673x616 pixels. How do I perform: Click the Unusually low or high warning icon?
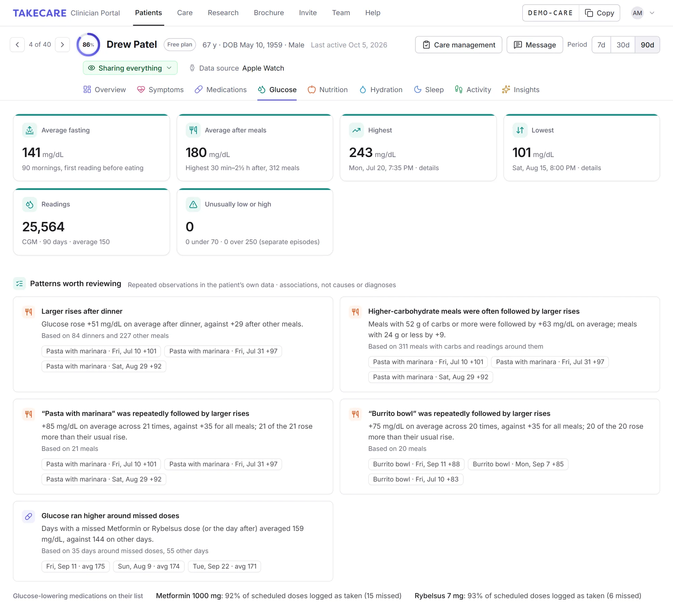point(193,204)
